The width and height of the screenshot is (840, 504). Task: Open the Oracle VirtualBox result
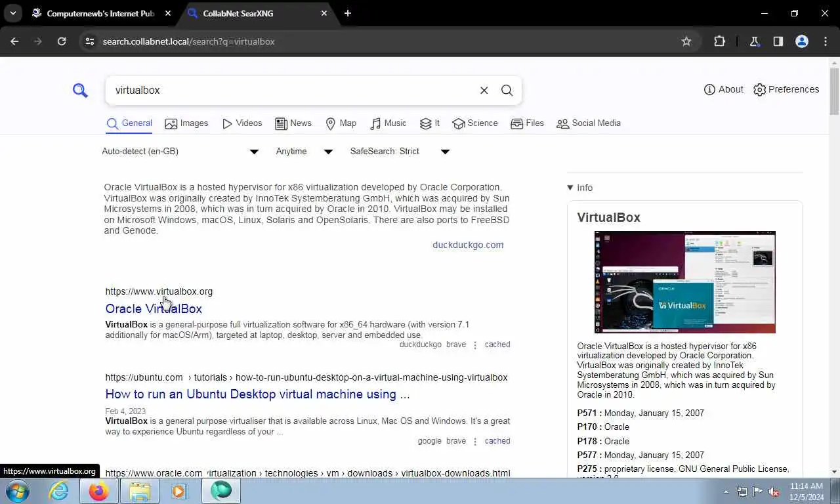tap(154, 308)
